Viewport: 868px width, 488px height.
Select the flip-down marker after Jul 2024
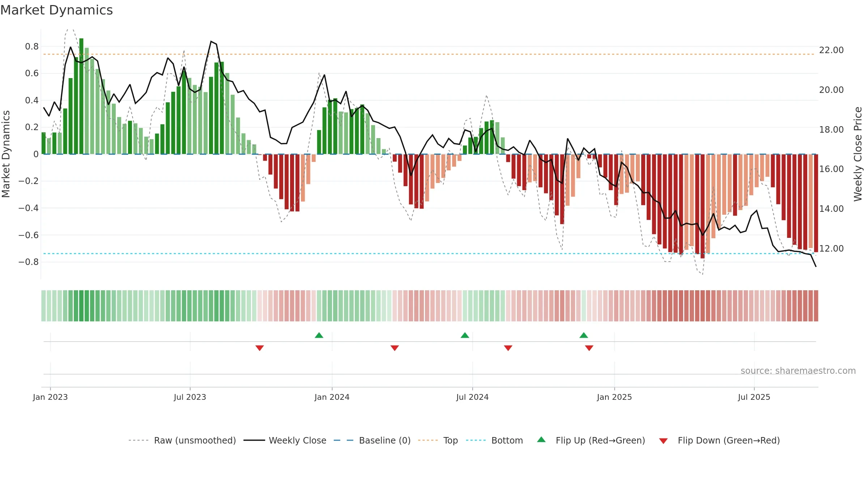(x=508, y=348)
